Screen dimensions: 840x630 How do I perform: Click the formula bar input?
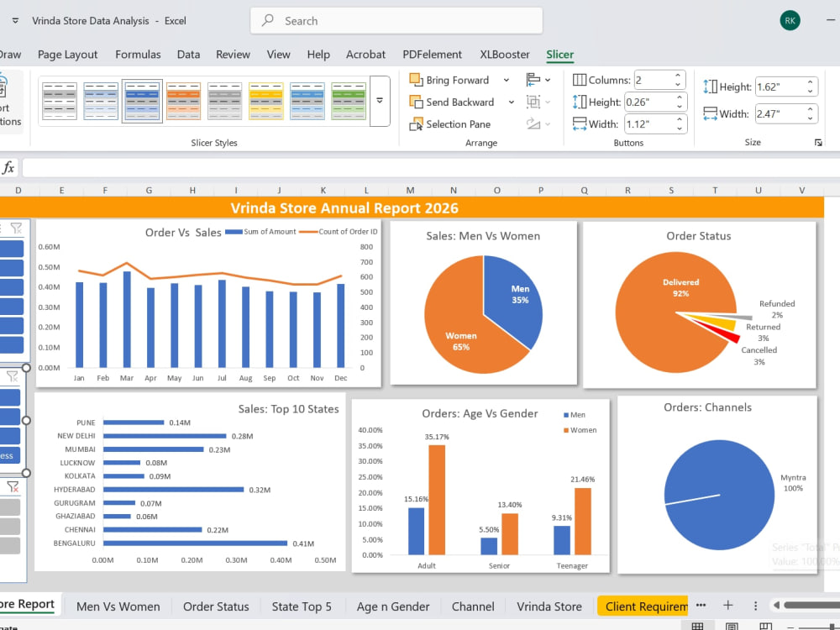pyautogui.click(x=431, y=168)
